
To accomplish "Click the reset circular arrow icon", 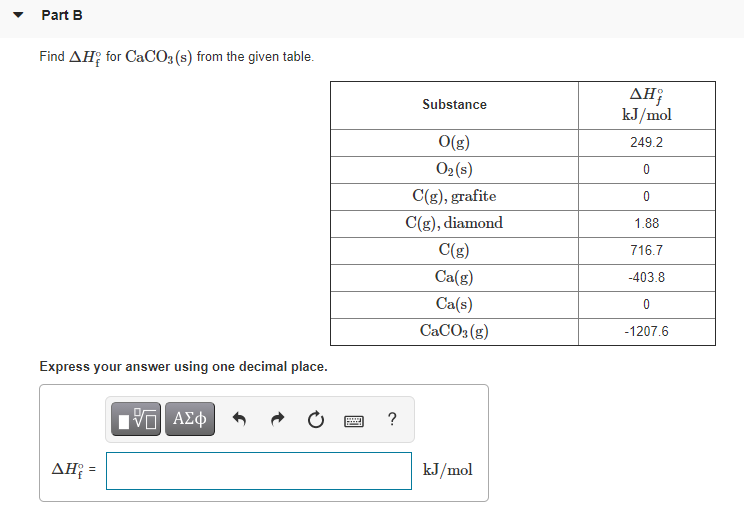I will (x=316, y=419).
